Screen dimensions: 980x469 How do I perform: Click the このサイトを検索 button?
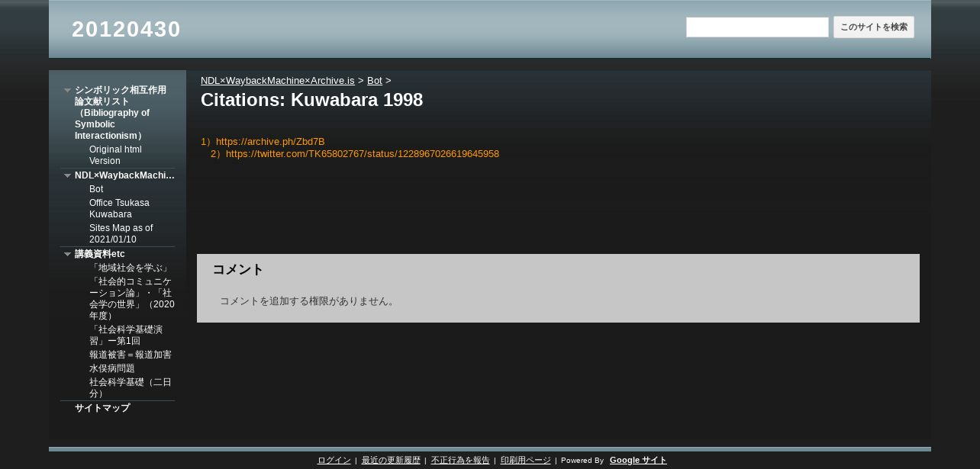click(874, 27)
